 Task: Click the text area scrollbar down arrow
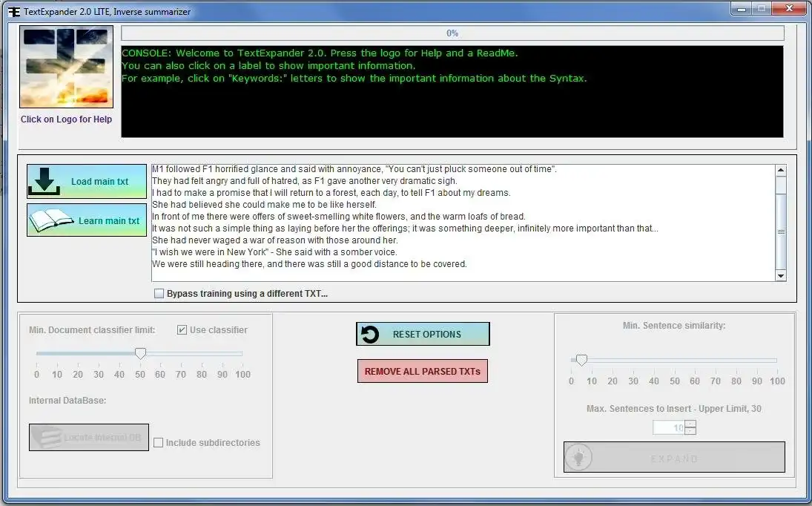[781, 276]
